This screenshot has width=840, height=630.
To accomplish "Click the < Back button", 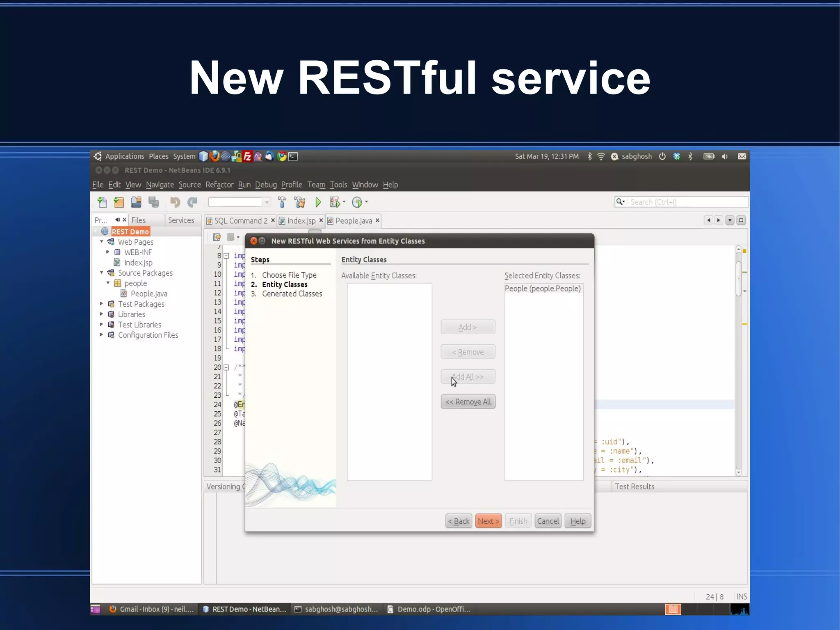I will click(459, 521).
